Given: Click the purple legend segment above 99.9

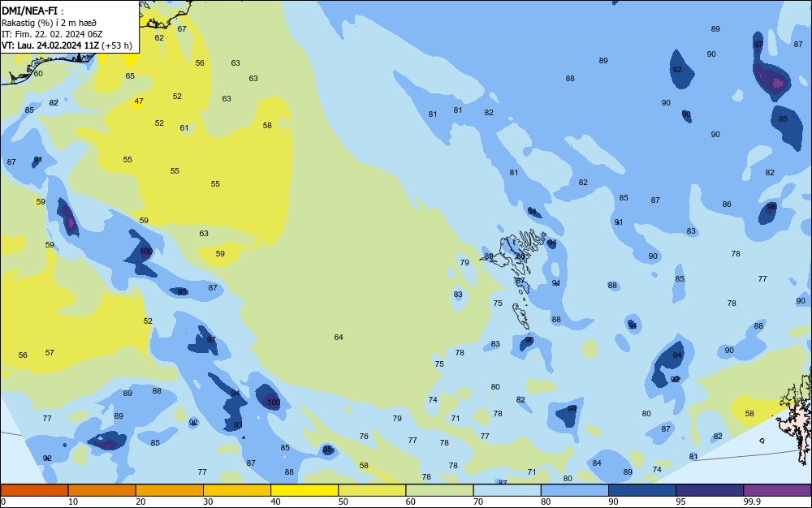Looking at the screenshot, I should click(x=777, y=490).
